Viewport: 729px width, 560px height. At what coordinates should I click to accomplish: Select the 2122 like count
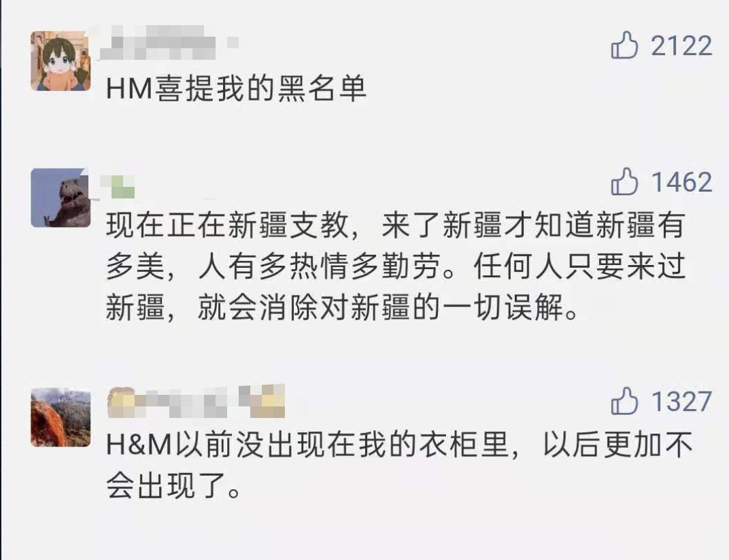pyautogui.click(x=681, y=46)
